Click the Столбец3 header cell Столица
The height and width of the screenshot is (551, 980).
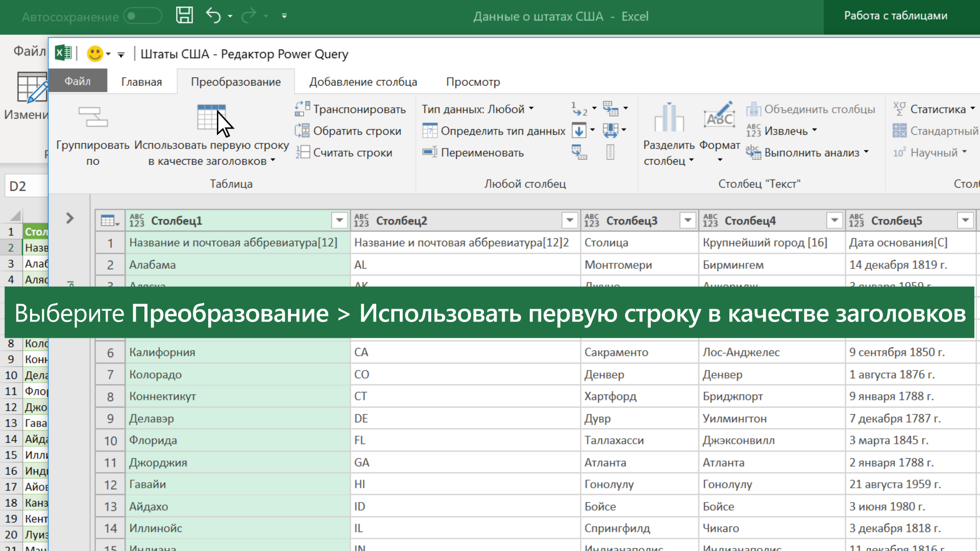click(x=639, y=243)
